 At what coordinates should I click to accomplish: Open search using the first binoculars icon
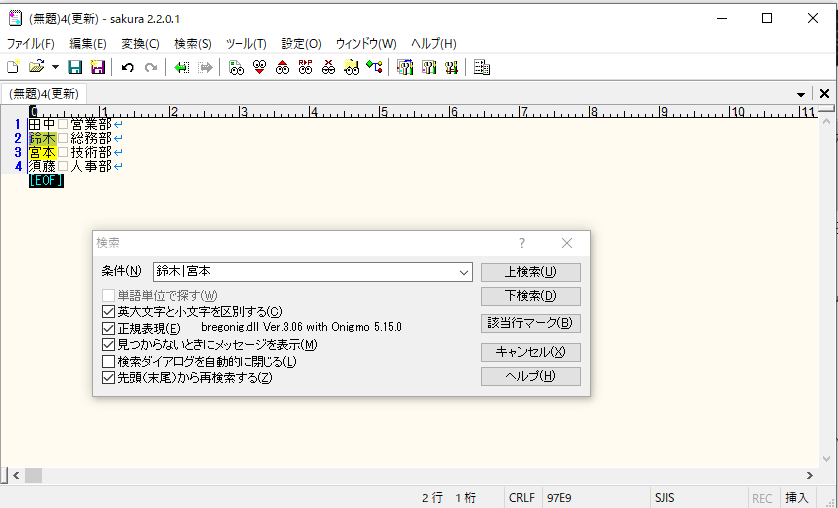[236, 67]
